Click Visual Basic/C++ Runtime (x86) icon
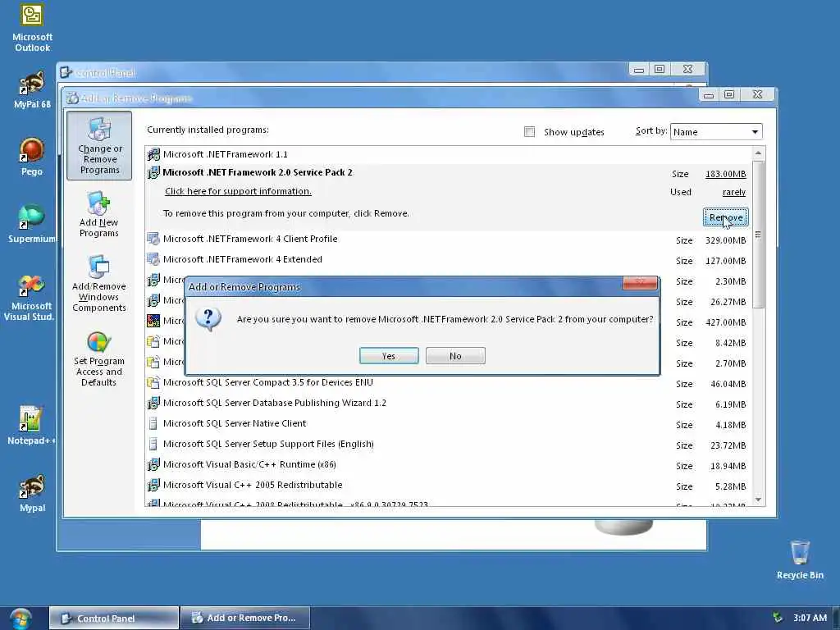840x630 pixels. (x=153, y=464)
